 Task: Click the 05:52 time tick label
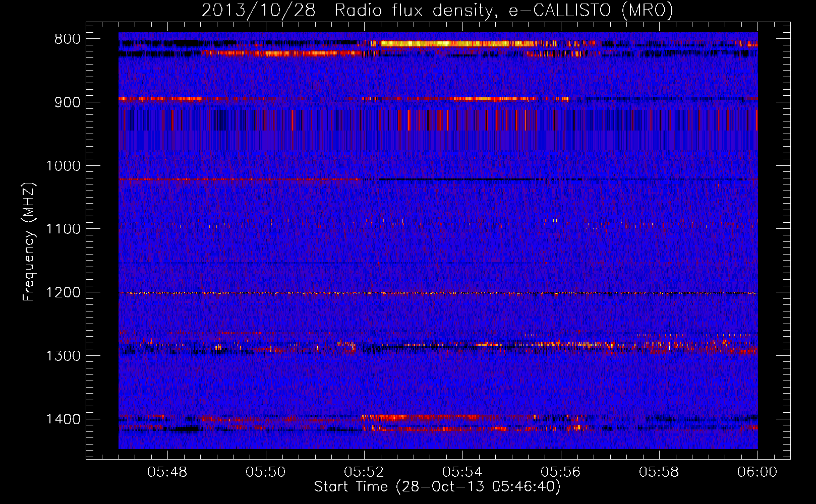click(364, 472)
